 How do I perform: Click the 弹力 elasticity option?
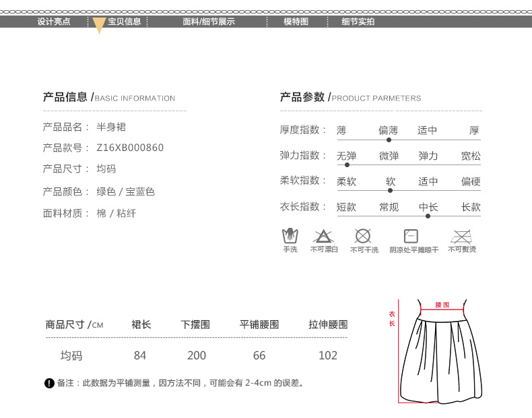[428, 156]
